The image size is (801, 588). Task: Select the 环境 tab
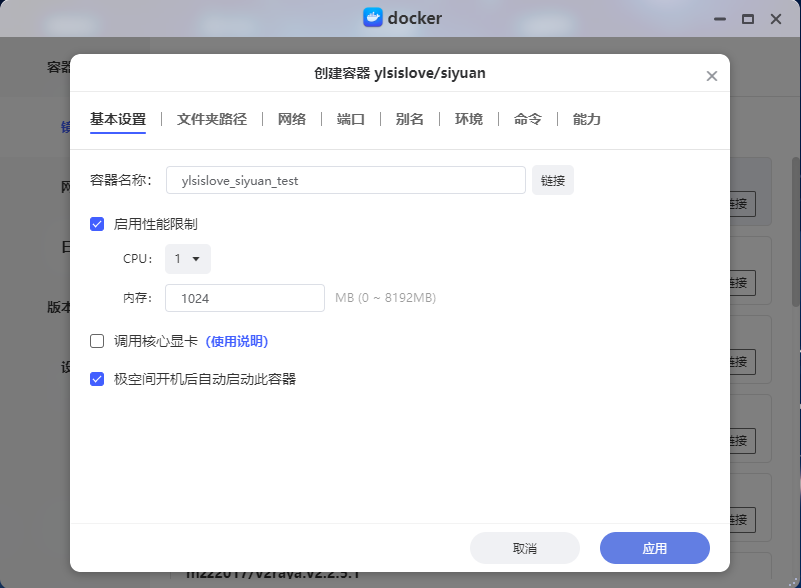468,119
